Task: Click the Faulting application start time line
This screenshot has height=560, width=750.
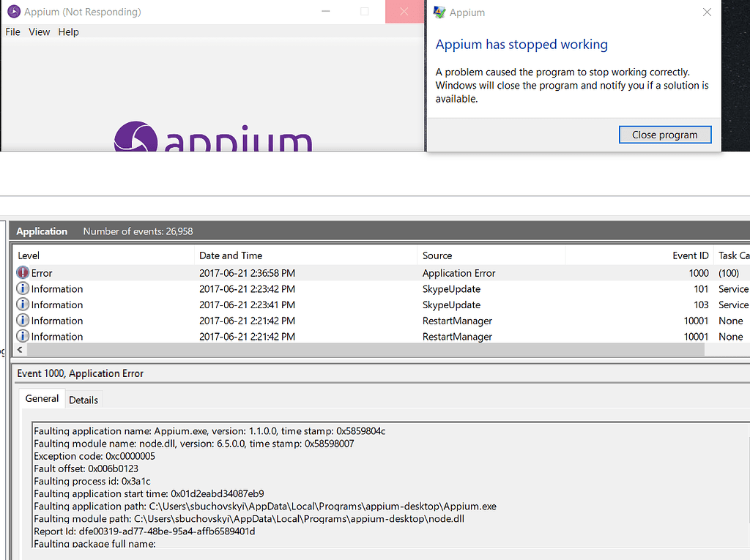Action: point(149,493)
